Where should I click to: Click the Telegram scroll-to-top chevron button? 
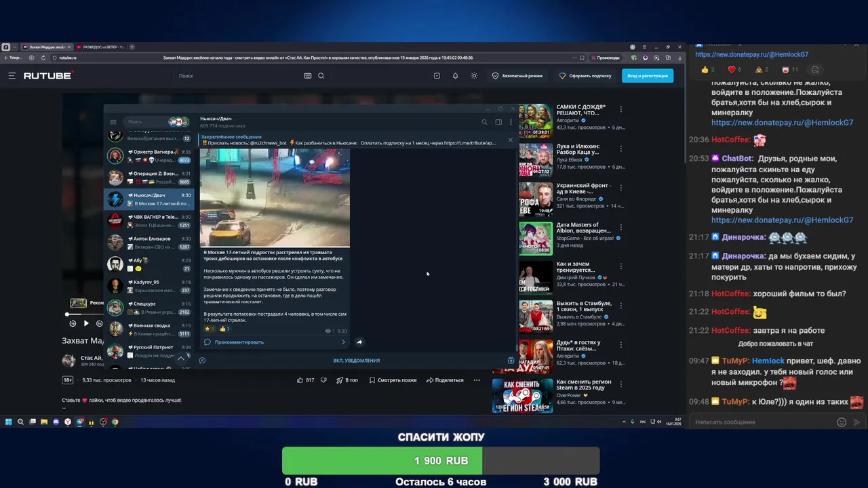click(x=180, y=358)
